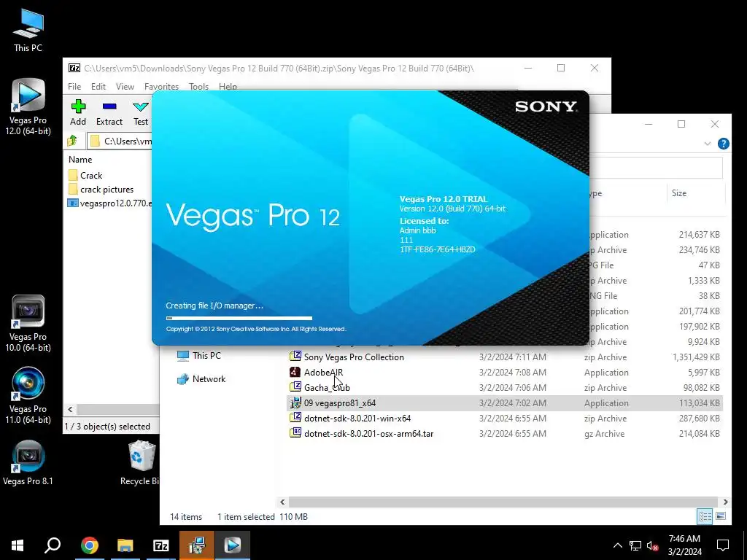Select vegaspro12.0.770 file in 7-Zip
The width and height of the screenshot is (747, 560).
click(x=110, y=203)
